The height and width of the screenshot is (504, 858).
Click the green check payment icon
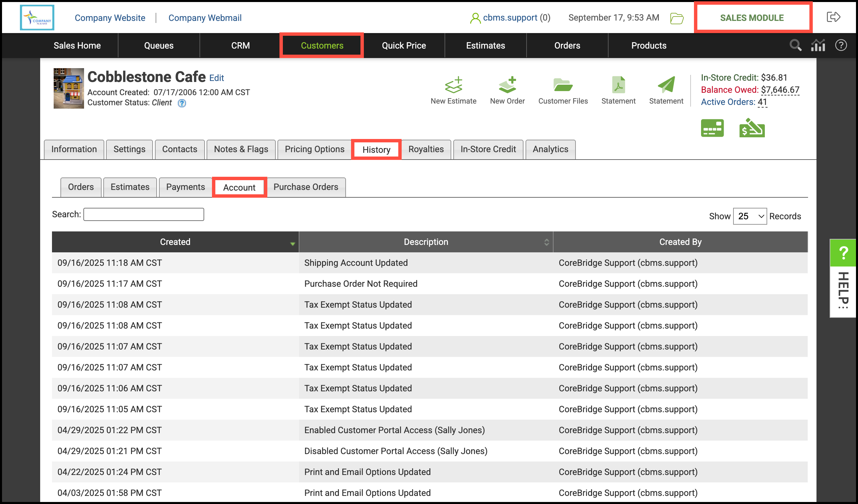click(x=751, y=128)
